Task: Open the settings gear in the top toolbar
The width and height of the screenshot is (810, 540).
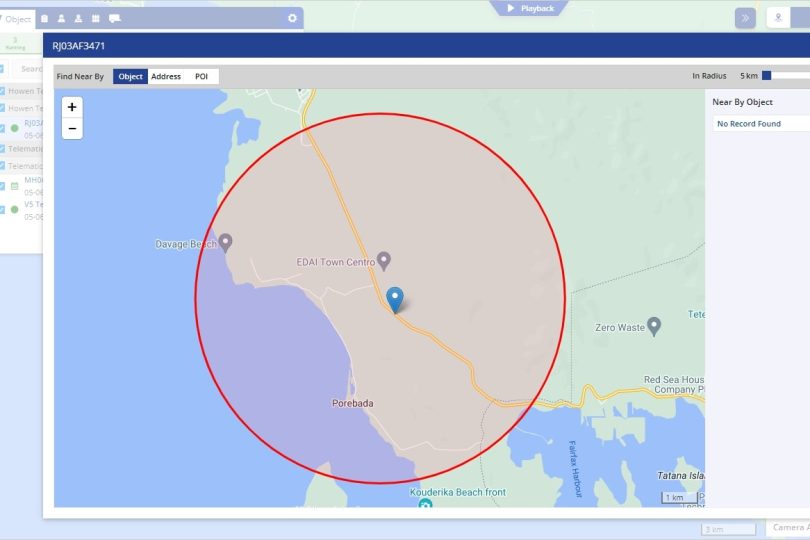Action: 292,18
